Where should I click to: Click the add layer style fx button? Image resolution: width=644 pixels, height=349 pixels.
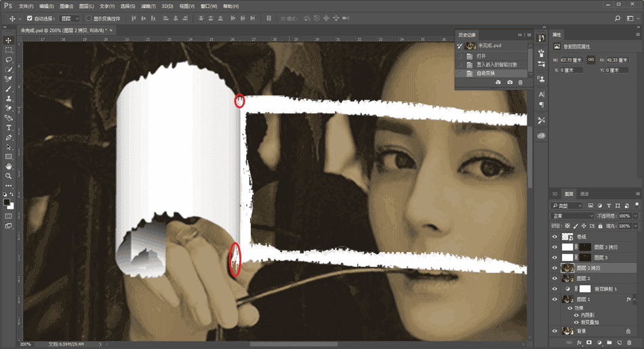click(579, 342)
